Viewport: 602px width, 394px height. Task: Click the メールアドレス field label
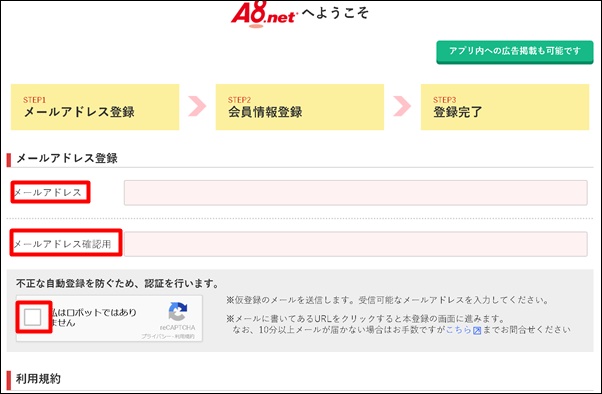click(48, 192)
